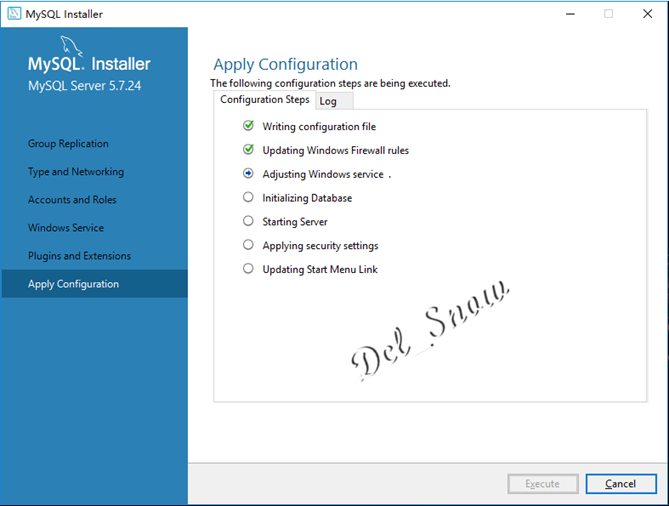Click the 'Adjusting Windows service' step text
This screenshot has height=506, width=669.
coord(323,174)
